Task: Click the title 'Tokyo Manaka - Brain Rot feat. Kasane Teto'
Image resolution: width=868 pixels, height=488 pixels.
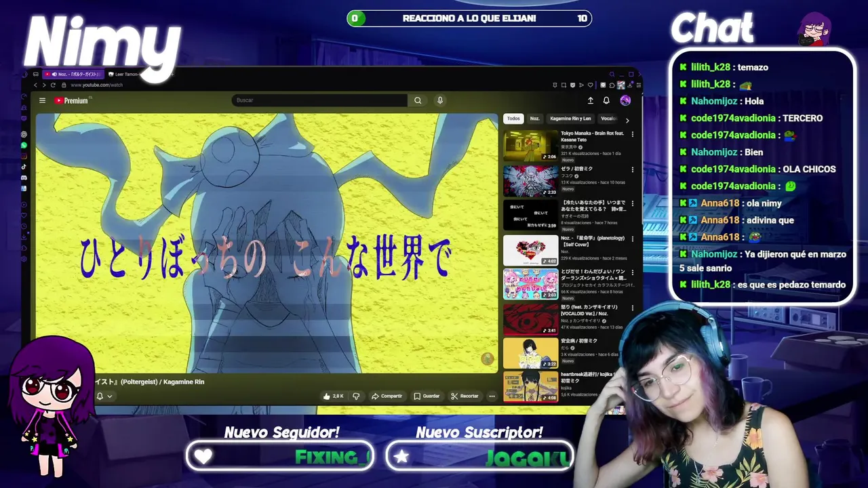Action: pos(593,136)
